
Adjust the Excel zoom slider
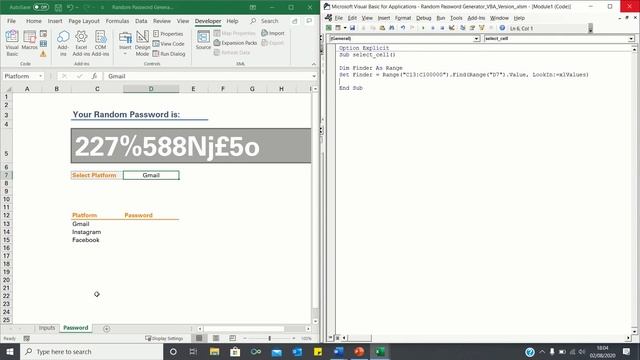tap(269, 338)
